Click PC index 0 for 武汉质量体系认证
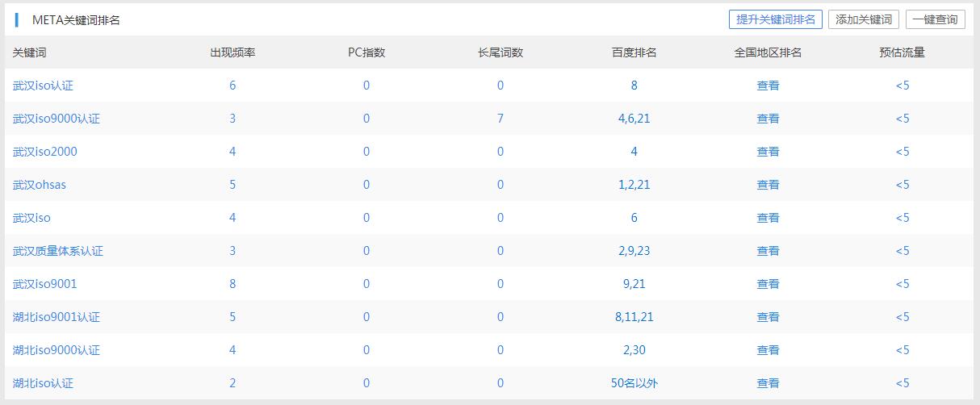 (x=366, y=251)
